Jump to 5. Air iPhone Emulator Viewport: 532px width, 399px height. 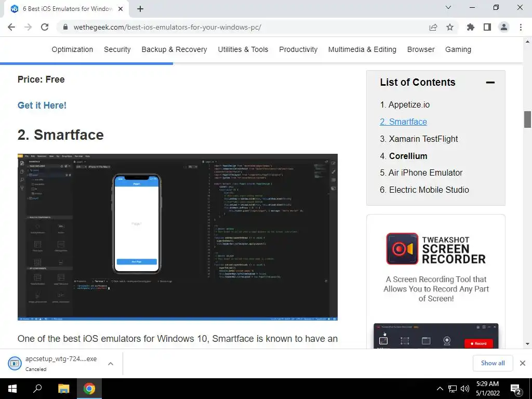(x=421, y=172)
